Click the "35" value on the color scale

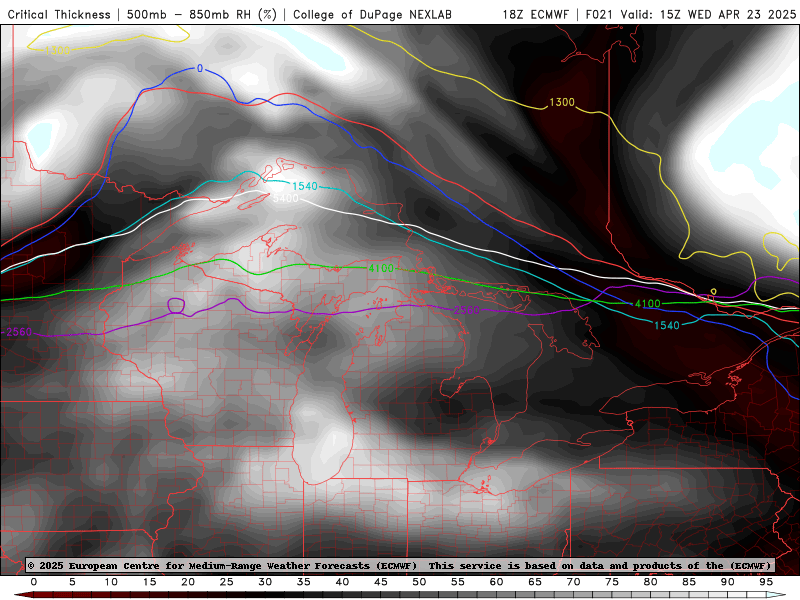[x=304, y=582]
